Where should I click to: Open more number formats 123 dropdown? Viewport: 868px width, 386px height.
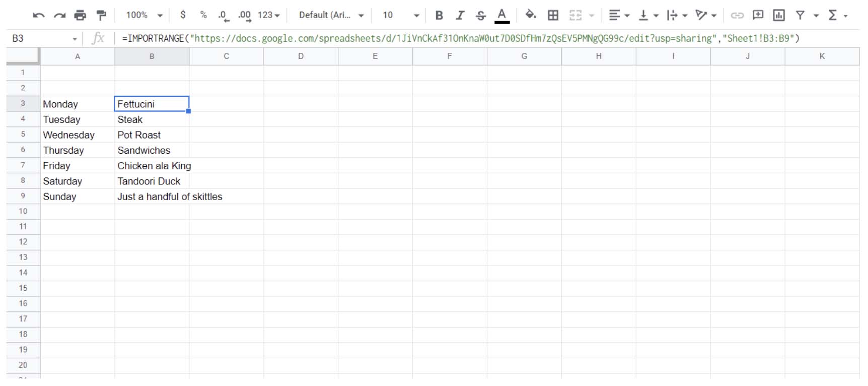coord(269,15)
